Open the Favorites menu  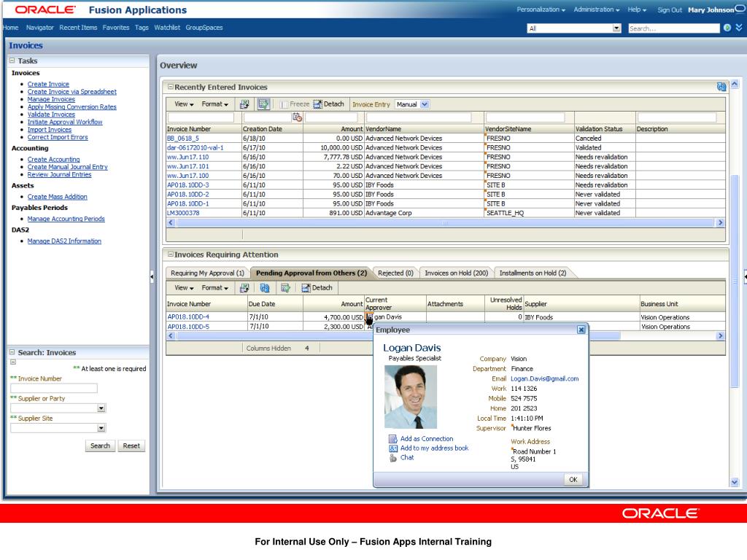[x=116, y=28]
